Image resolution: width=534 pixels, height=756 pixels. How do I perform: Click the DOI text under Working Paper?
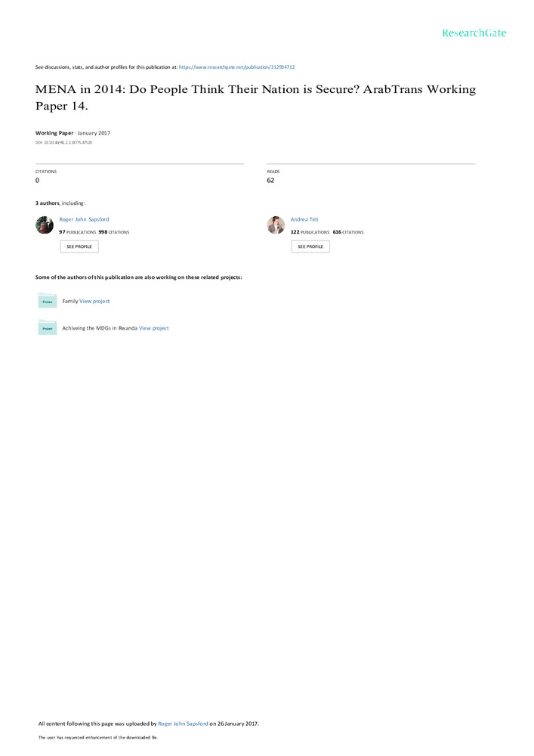(x=63, y=143)
